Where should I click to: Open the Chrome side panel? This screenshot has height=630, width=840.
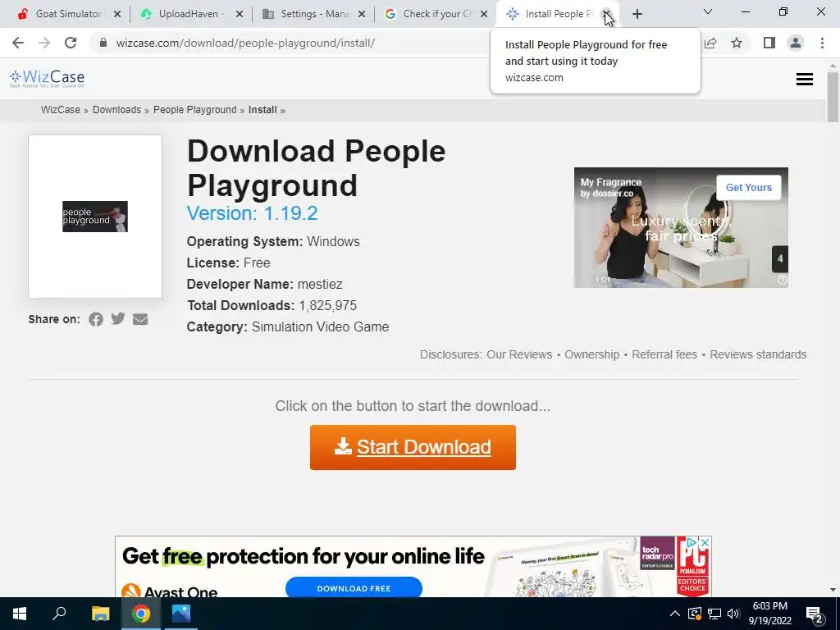pos(769,43)
